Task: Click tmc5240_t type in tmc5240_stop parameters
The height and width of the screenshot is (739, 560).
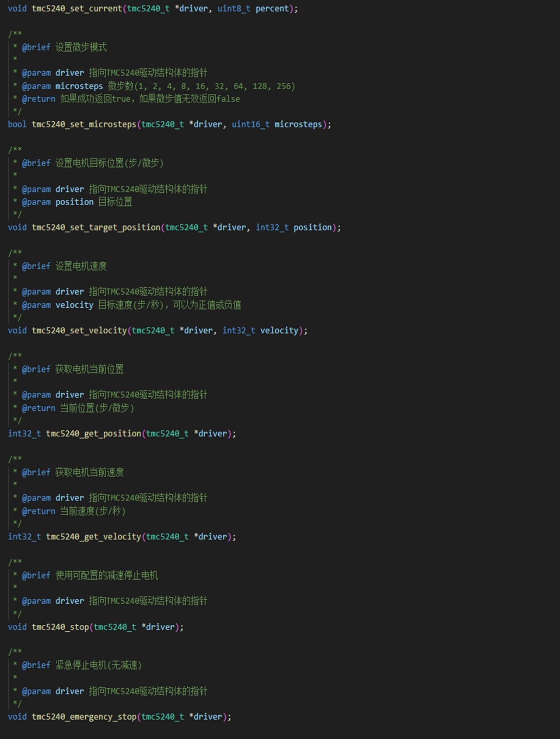Action: point(115,627)
